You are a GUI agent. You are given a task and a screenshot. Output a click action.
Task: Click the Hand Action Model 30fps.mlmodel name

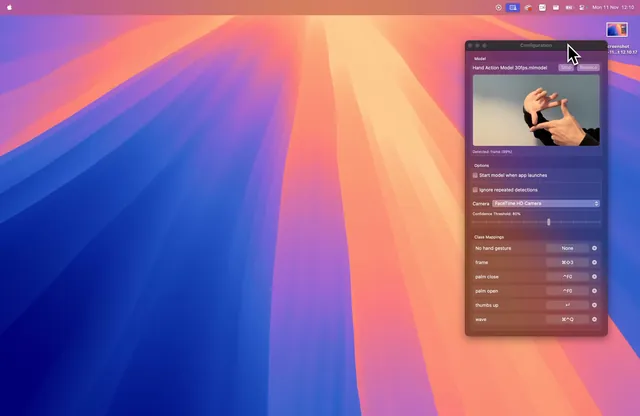[510, 68]
